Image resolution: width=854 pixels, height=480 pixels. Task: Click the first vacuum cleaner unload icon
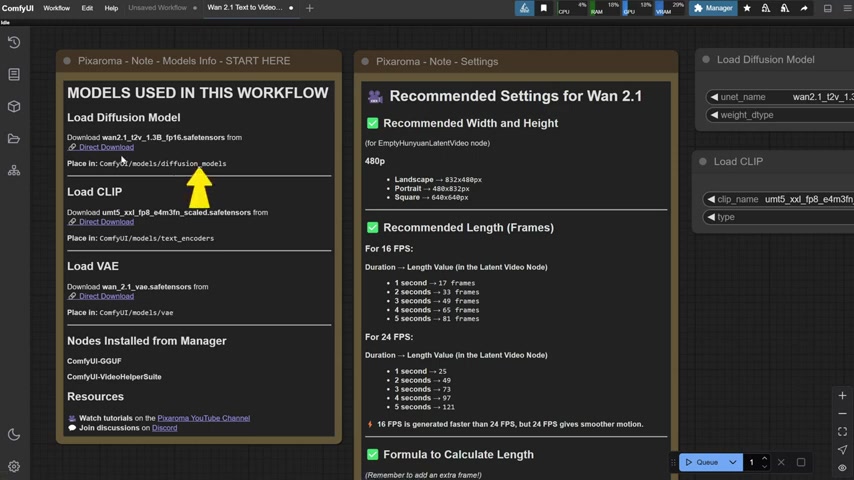click(766, 8)
